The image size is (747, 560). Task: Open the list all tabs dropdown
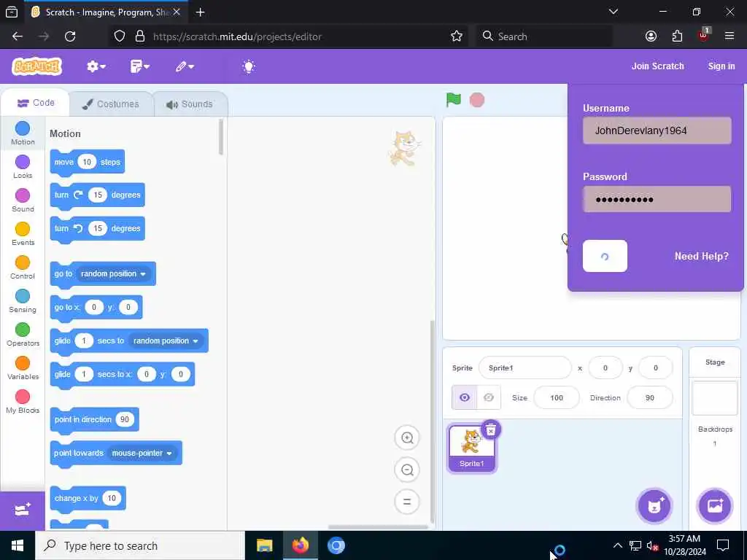click(x=614, y=12)
